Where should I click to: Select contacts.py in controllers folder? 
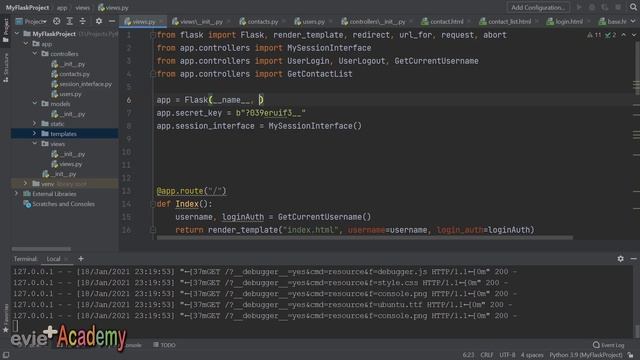click(x=71, y=74)
